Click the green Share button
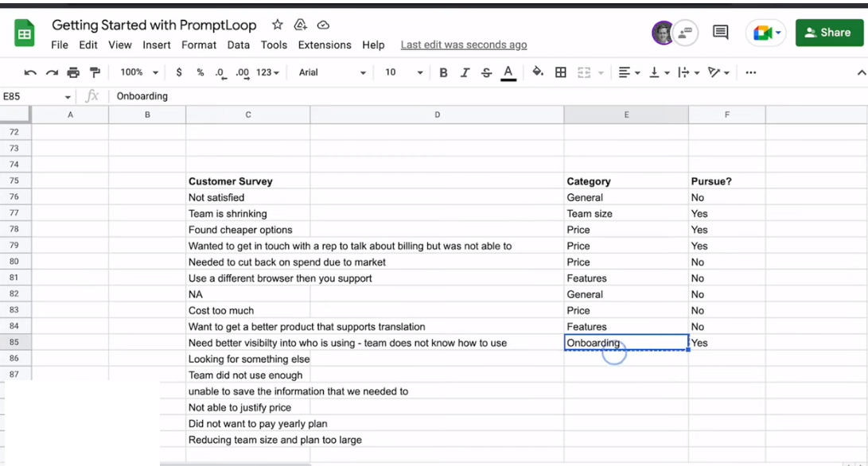This screenshot has height=466, width=868. point(829,33)
